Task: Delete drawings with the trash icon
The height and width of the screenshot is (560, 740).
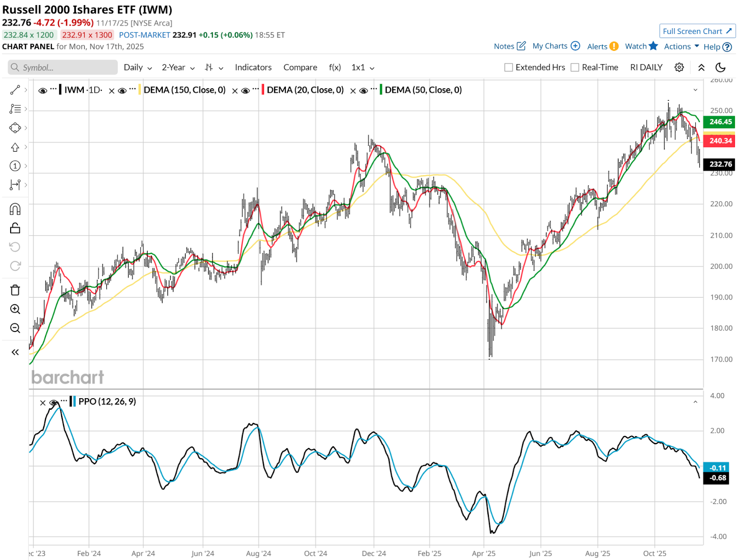Action: coord(15,290)
